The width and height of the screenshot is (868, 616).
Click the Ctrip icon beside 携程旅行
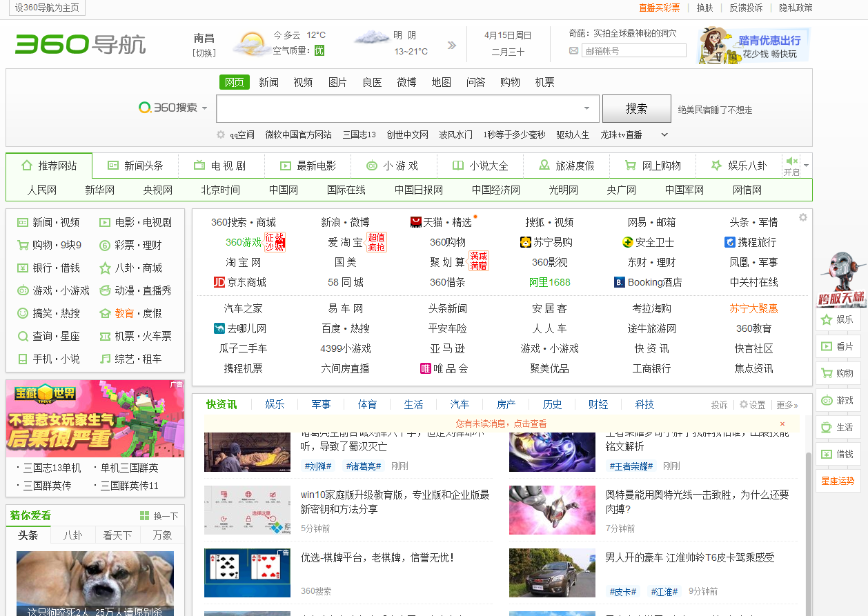730,242
